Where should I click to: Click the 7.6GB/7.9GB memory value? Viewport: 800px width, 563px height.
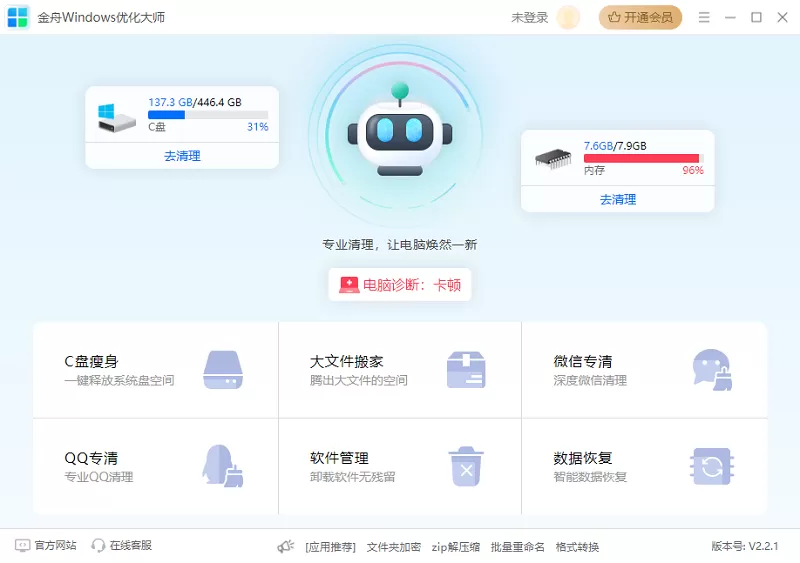click(x=615, y=146)
